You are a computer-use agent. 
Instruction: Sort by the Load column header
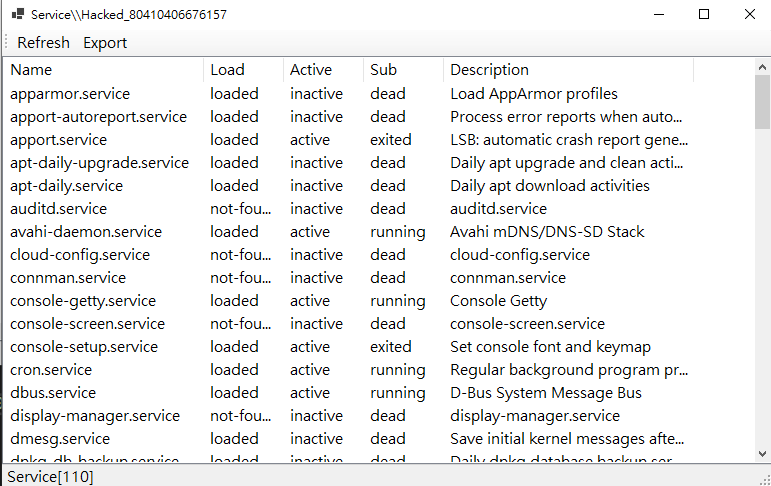[x=227, y=70]
